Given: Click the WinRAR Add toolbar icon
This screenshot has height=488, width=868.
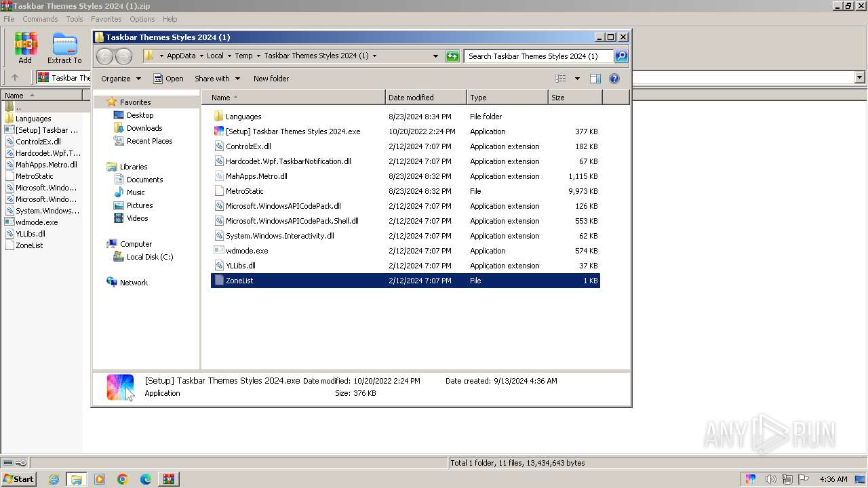Looking at the screenshot, I should [x=25, y=47].
